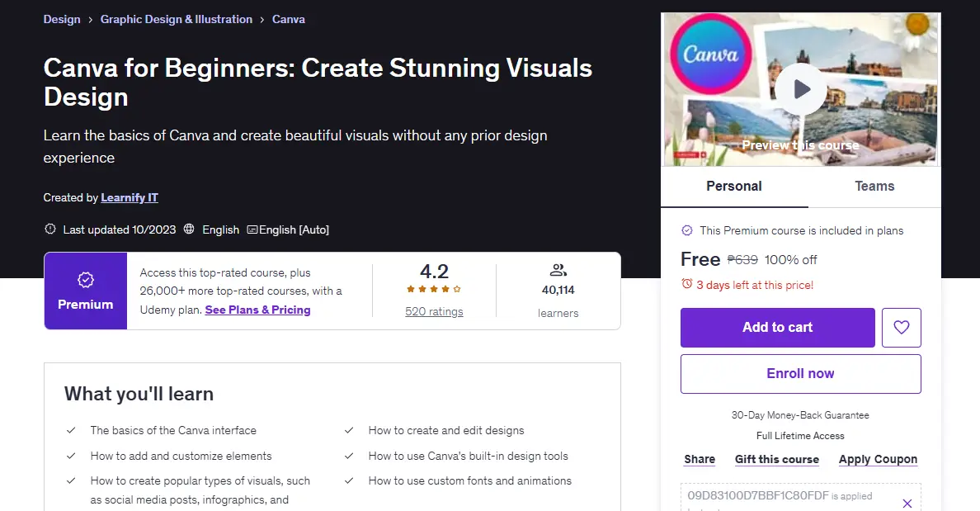
Task: Click 'How to use custom fonts and animations'
Action: (470, 481)
